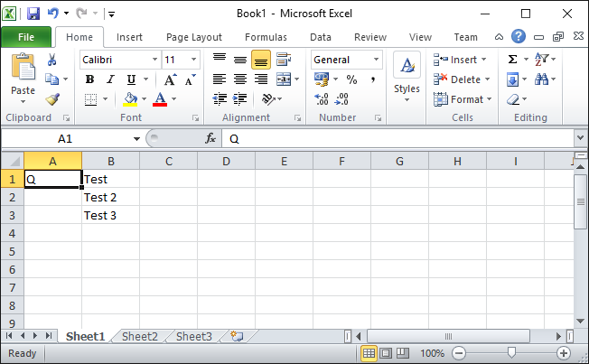The height and width of the screenshot is (364, 589).
Task: Click Merge and Center icon
Action: pos(284,79)
